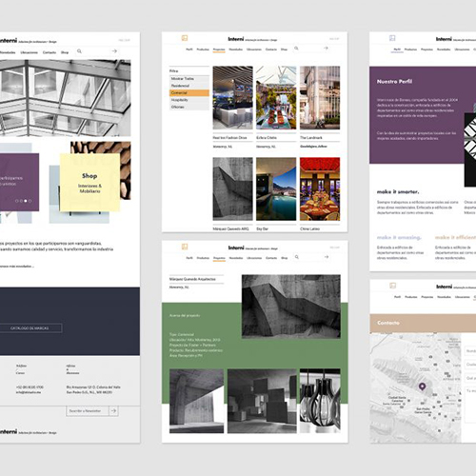Image resolution: width=476 pixels, height=476 pixels.
Task: Click the search icon on Márquez Quevedo project page
Action: [x=297, y=257]
